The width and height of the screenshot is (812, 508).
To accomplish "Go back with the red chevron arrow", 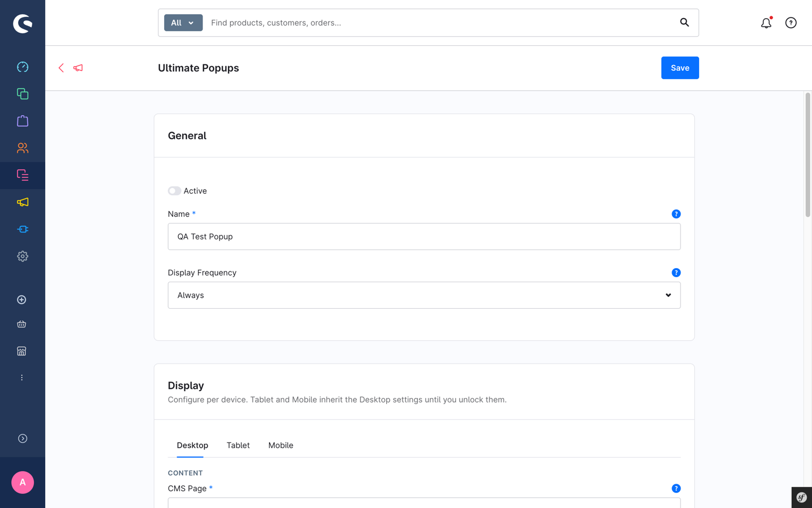I will point(61,68).
